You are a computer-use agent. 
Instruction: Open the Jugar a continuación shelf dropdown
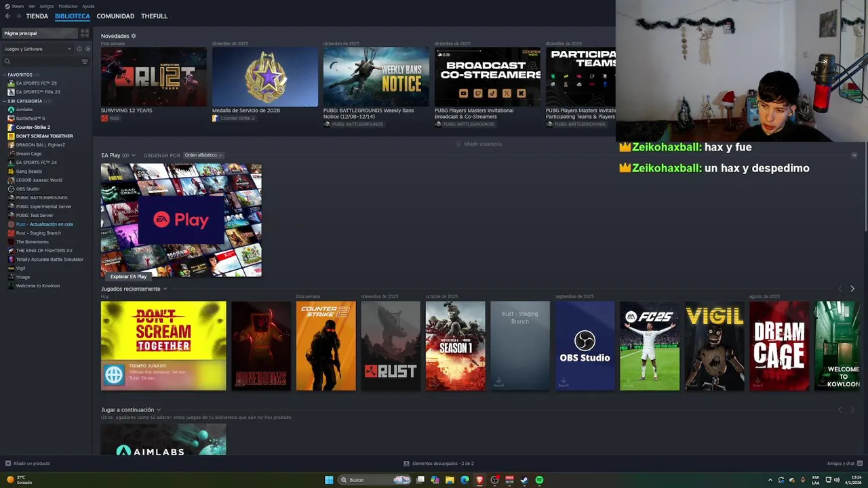coord(159,410)
